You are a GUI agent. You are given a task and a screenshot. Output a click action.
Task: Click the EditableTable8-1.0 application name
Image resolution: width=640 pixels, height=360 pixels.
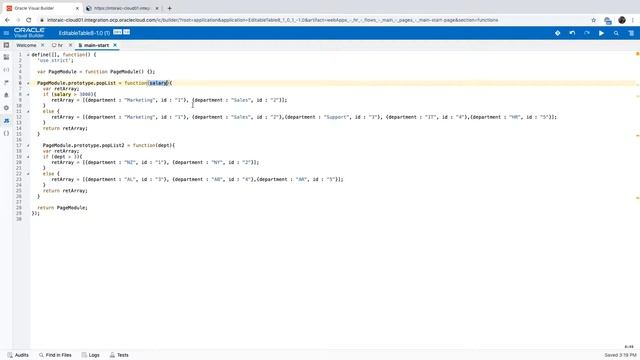point(84,33)
